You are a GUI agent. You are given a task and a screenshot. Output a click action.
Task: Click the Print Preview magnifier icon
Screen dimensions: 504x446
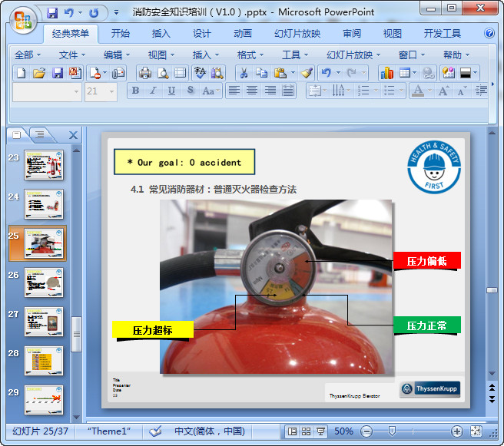163,73
